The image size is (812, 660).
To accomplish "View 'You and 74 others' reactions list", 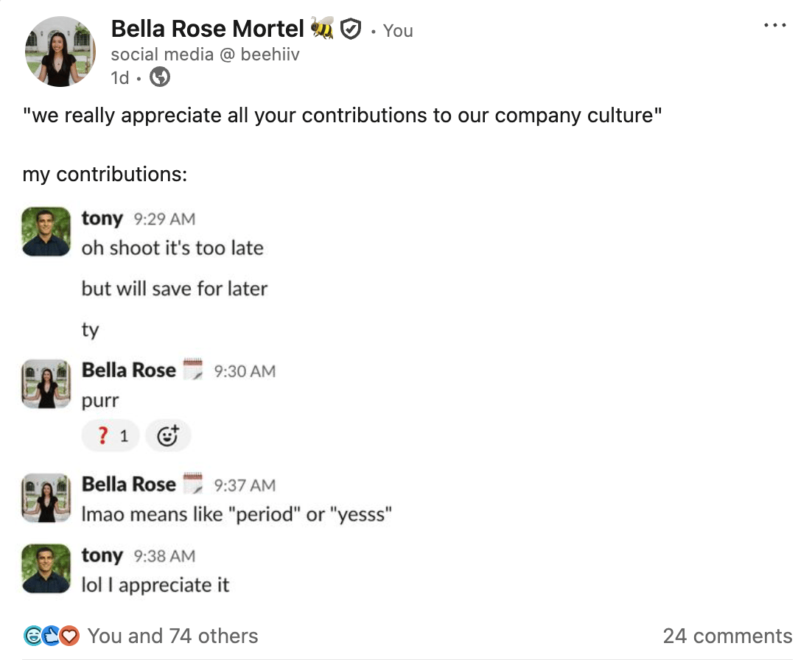I will [x=172, y=636].
